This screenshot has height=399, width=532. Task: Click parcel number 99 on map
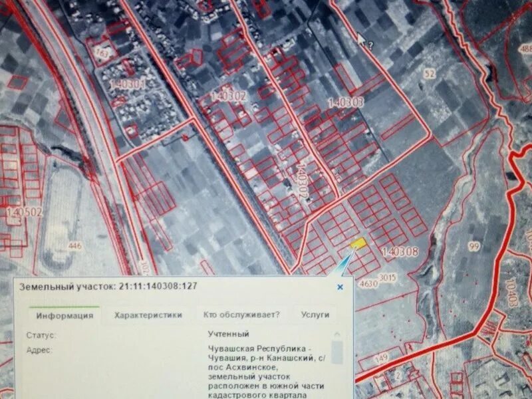[474, 246]
